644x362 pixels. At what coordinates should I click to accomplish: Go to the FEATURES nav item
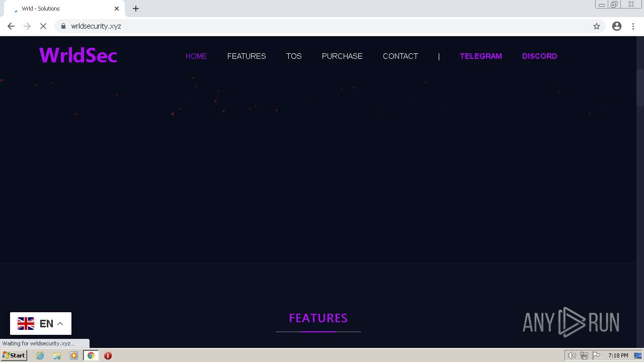coord(247,56)
